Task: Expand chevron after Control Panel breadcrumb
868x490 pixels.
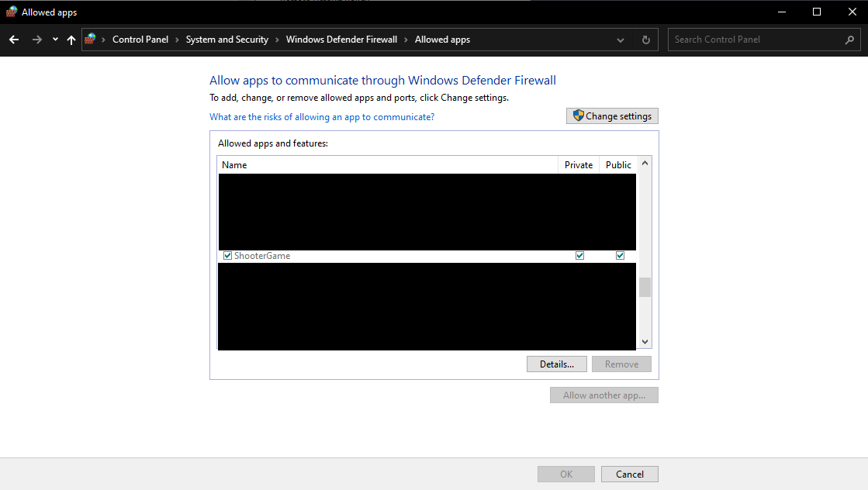Action: point(177,40)
